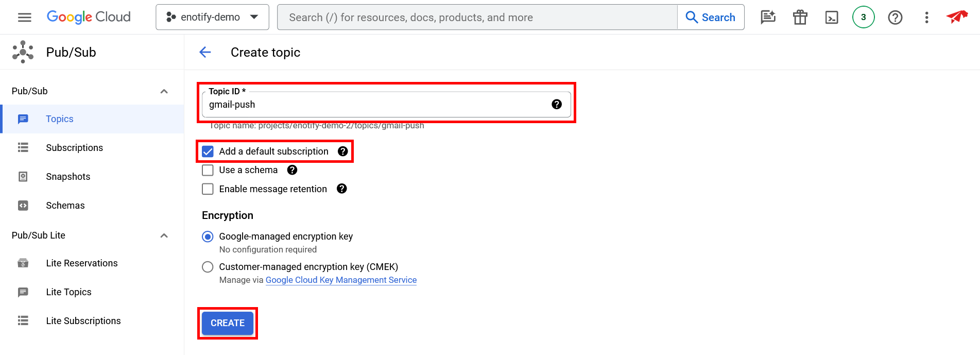This screenshot has height=355, width=980.
Task: Go to Subscriptions in the sidebar
Action: click(74, 148)
